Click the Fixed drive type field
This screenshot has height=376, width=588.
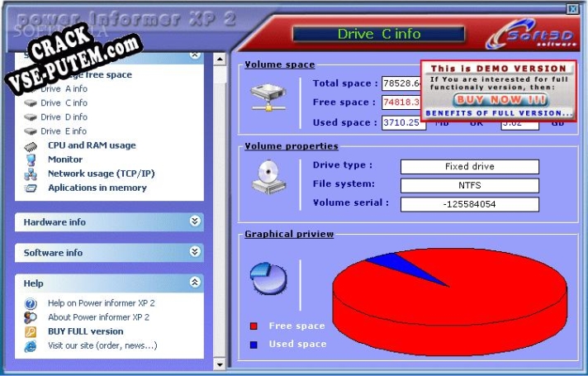point(470,167)
